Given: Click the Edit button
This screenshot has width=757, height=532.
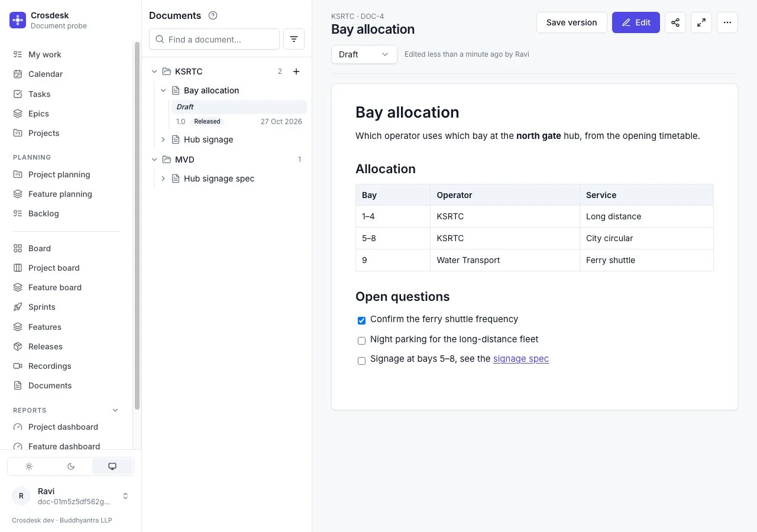Looking at the screenshot, I should 636,22.
